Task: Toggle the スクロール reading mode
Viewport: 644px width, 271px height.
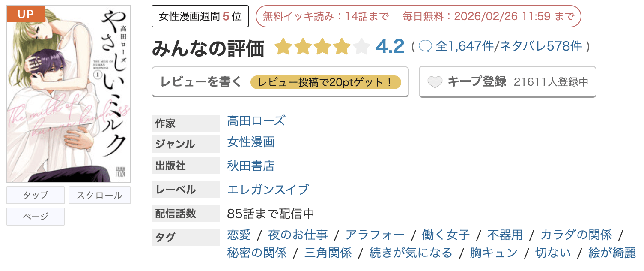Action: point(99,195)
